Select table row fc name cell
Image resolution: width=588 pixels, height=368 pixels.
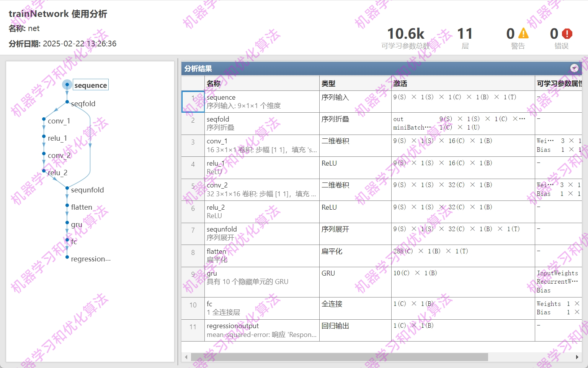(262, 308)
